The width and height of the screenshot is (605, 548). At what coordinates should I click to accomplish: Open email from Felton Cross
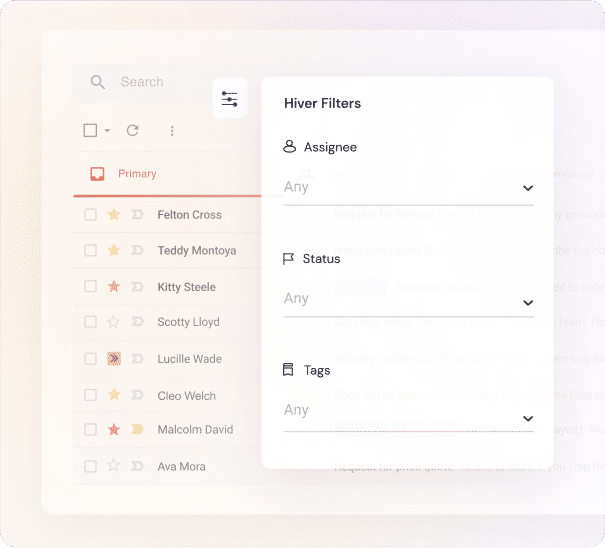coord(189,215)
